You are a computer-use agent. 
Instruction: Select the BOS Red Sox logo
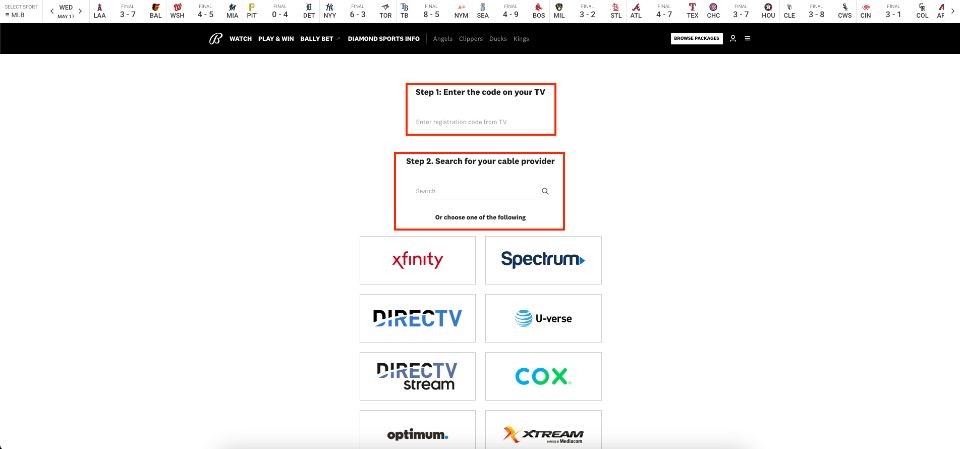point(538,7)
